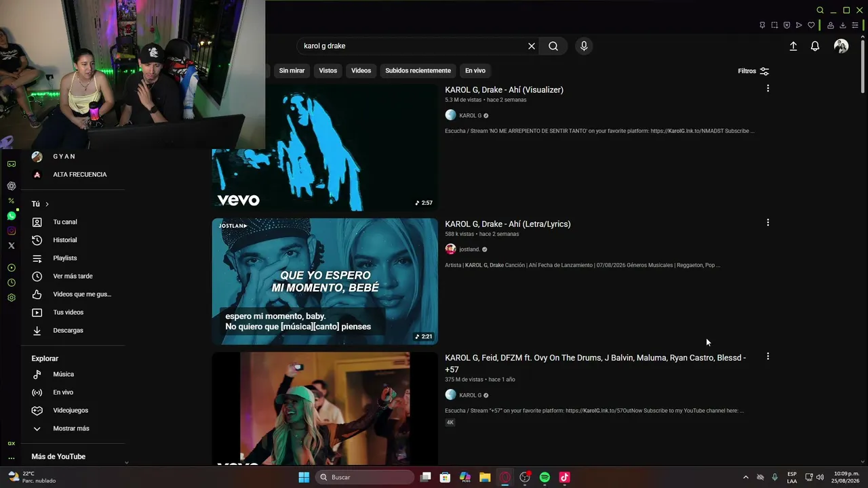Open the Windows Start menu

point(304,477)
